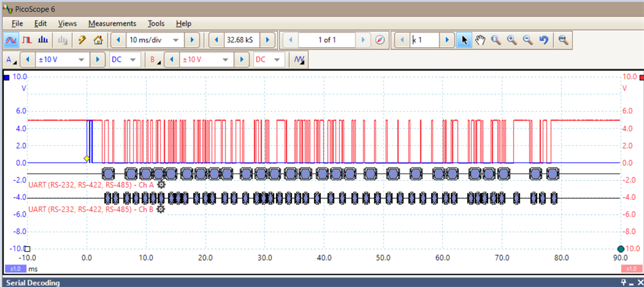Decrease Channel A voltage range
This screenshot has height=287, width=644.
(28, 59)
